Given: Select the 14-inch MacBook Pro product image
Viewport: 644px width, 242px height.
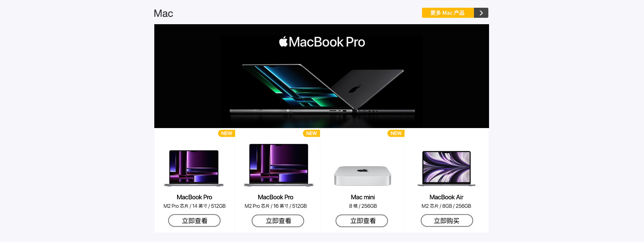Looking at the screenshot, I should click(194, 168).
